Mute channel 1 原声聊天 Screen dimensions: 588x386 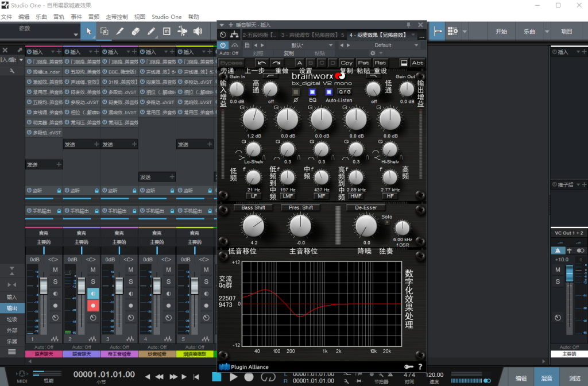point(55,270)
